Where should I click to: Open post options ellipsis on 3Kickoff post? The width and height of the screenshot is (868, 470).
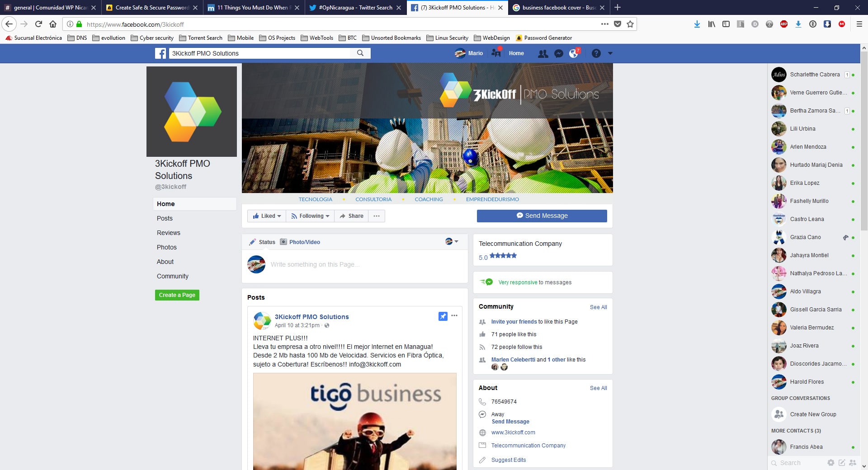[x=454, y=315]
